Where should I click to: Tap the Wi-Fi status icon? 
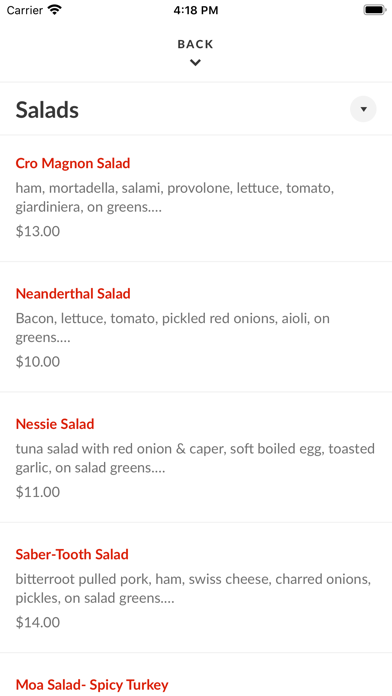tap(55, 10)
